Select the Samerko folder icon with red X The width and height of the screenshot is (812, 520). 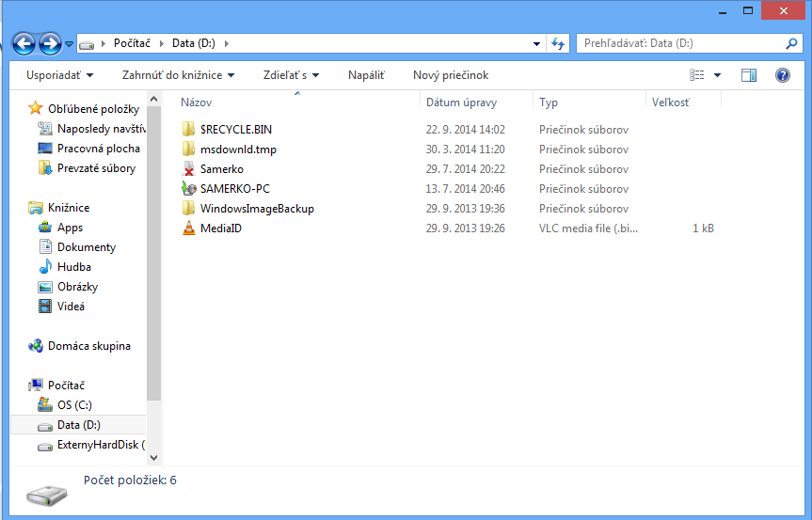click(189, 168)
